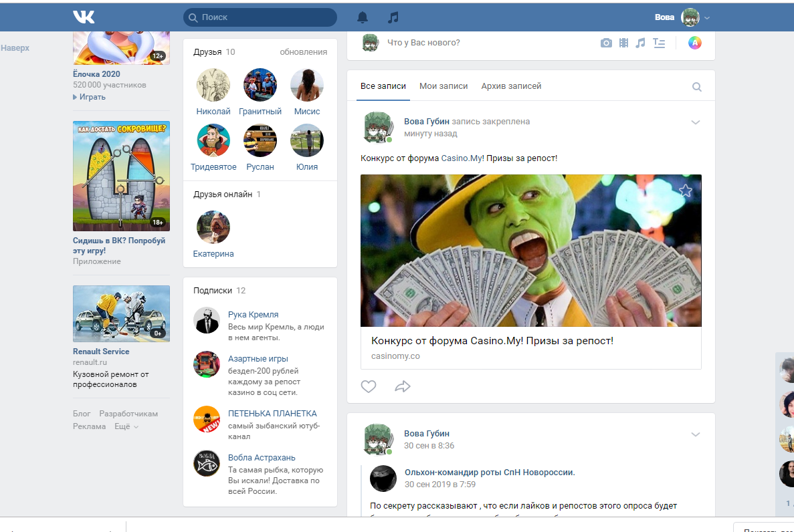The width and height of the screenshot is (794, 532).
Task: Open the pinned post options chevron
Action: 696,122
